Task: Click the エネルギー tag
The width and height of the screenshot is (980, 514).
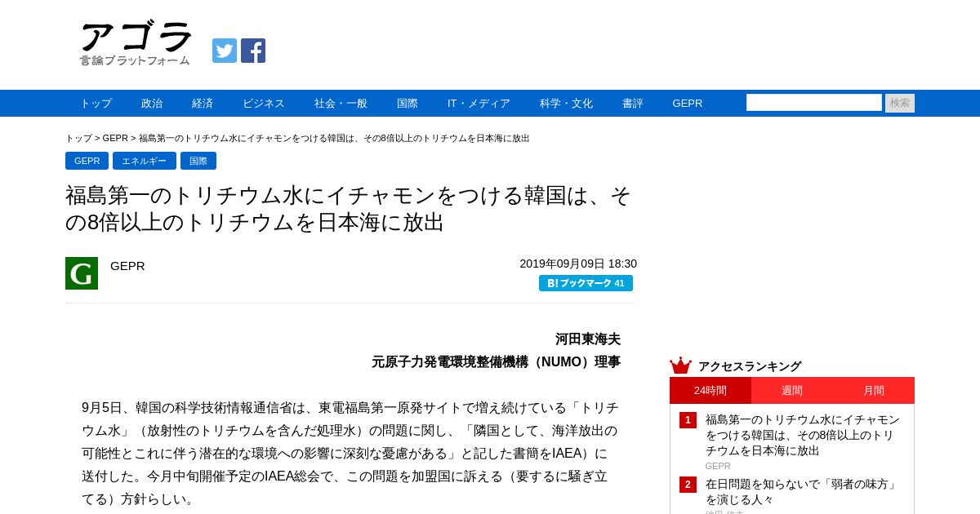Action: [145, 161]
